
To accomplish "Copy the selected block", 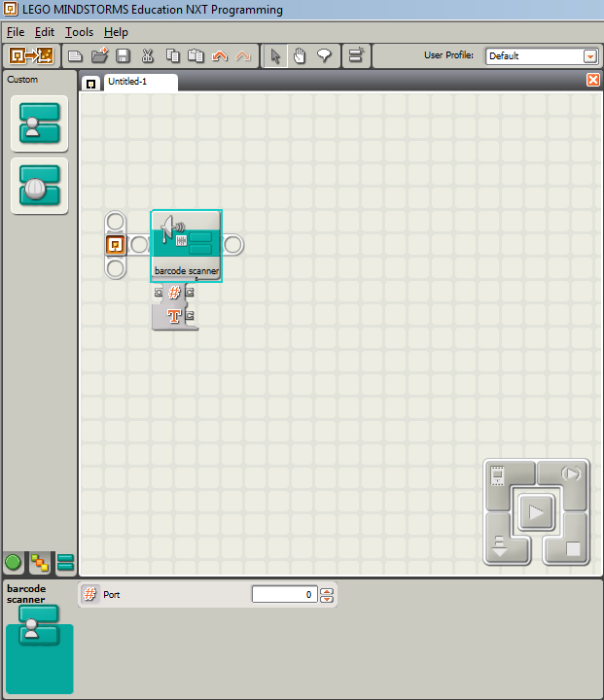I will click(172, 55).
